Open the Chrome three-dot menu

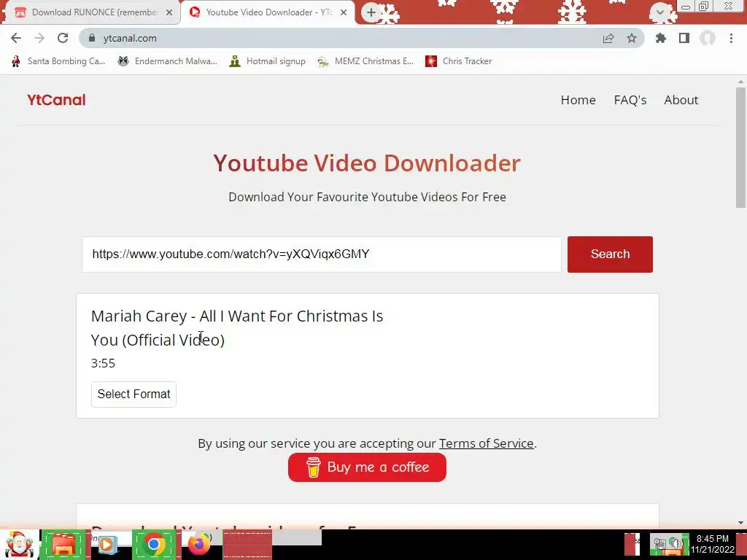[x=731, y=38]
